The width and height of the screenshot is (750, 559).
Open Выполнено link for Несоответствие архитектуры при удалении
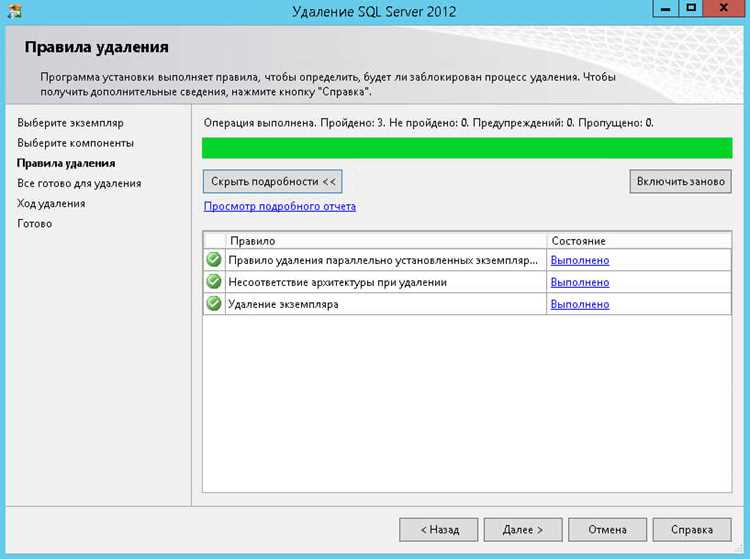(580, 282)
